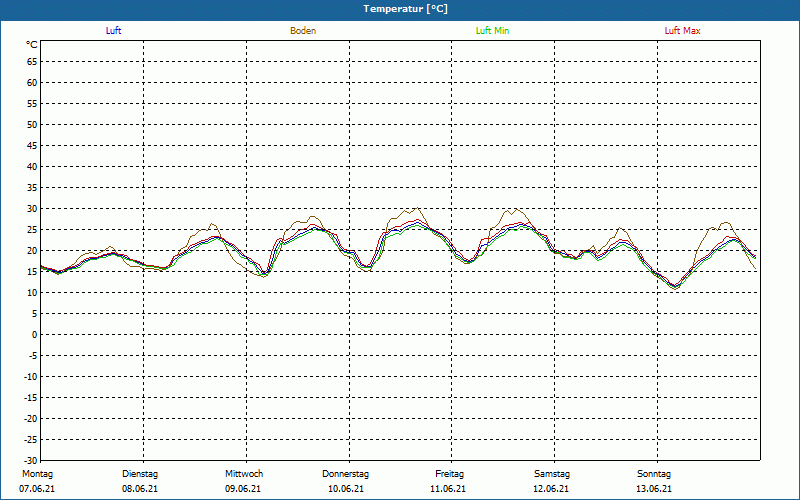
Task: Click the '10.06.21' date label
Action: 346,489
